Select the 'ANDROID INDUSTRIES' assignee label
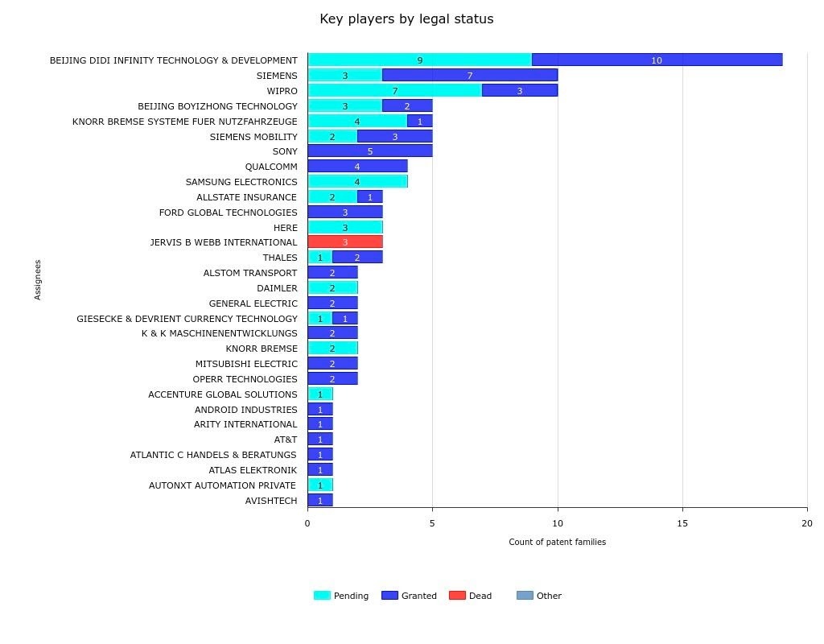 pos(246,410)
